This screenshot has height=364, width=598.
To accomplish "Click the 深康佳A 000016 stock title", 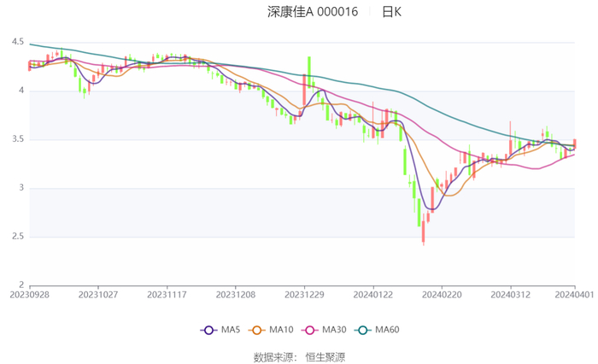I will pos(313,12).
